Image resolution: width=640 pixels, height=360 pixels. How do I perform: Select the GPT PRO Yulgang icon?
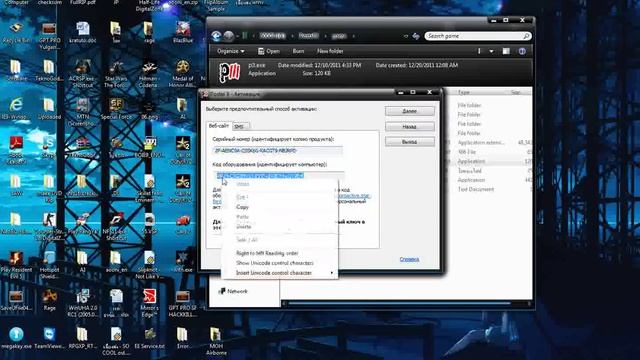(x=49, y=35)
